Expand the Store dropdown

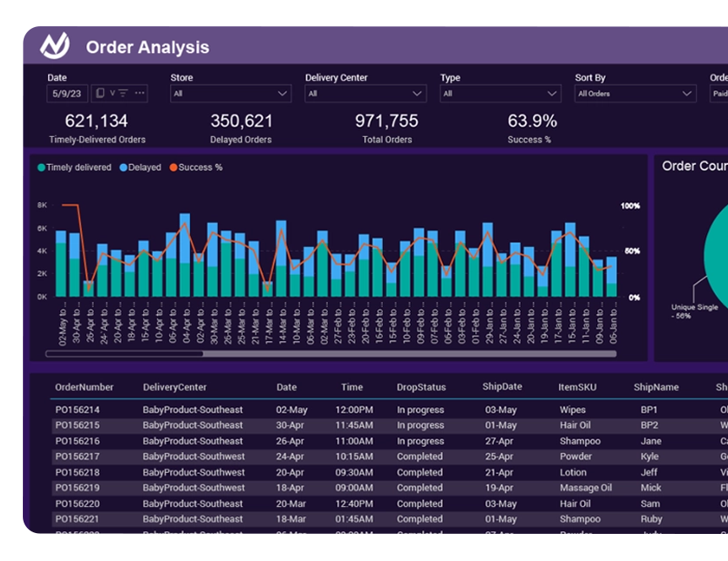231,93
